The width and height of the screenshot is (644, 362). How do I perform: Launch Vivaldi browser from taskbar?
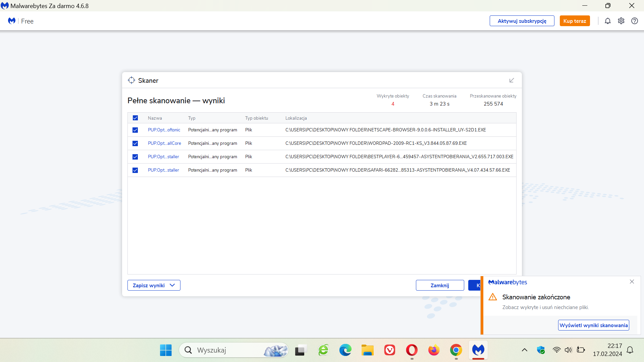coord(389,350)
